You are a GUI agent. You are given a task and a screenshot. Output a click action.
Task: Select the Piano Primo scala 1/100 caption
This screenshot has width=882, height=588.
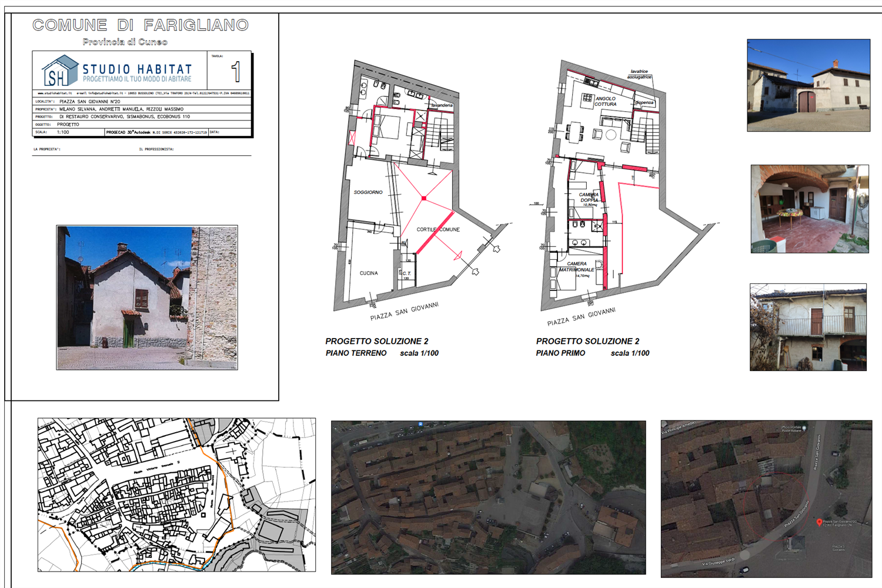(x=593, y=353)
